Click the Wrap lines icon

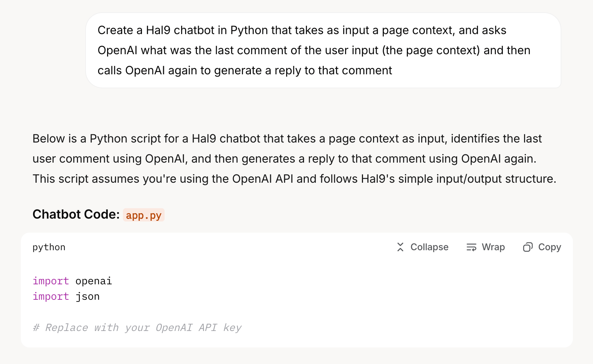(471, 247)
